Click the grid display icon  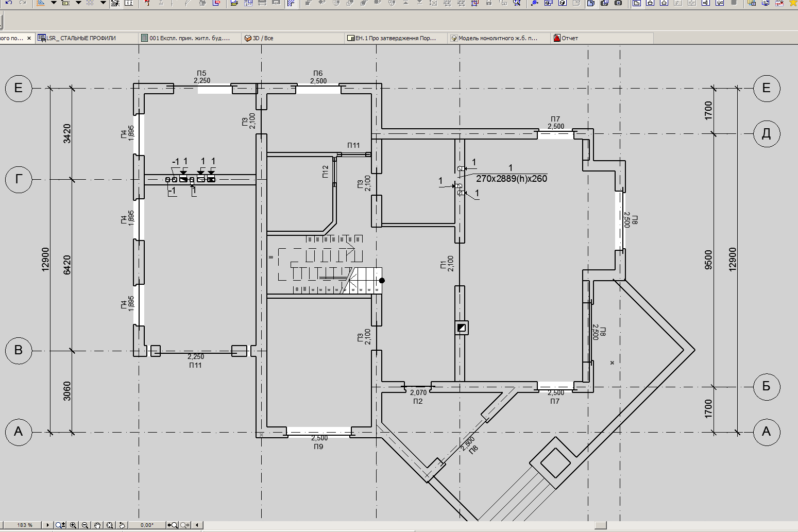pos(90,3)
